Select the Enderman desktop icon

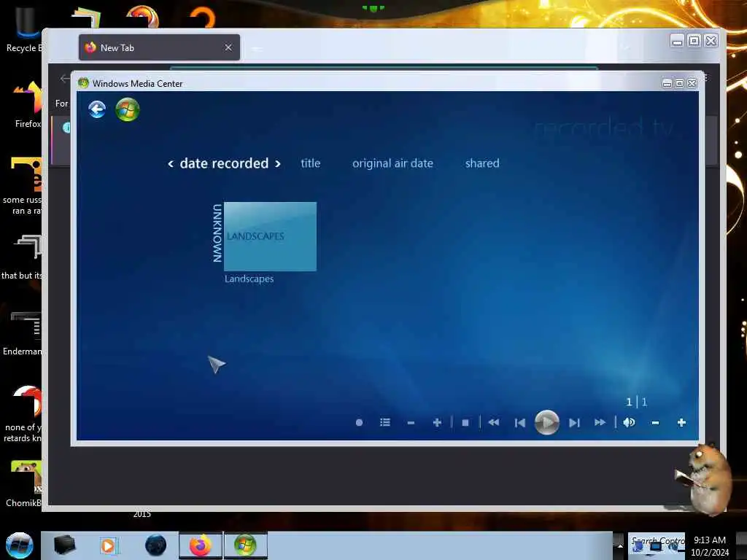(x=23, y=334)
